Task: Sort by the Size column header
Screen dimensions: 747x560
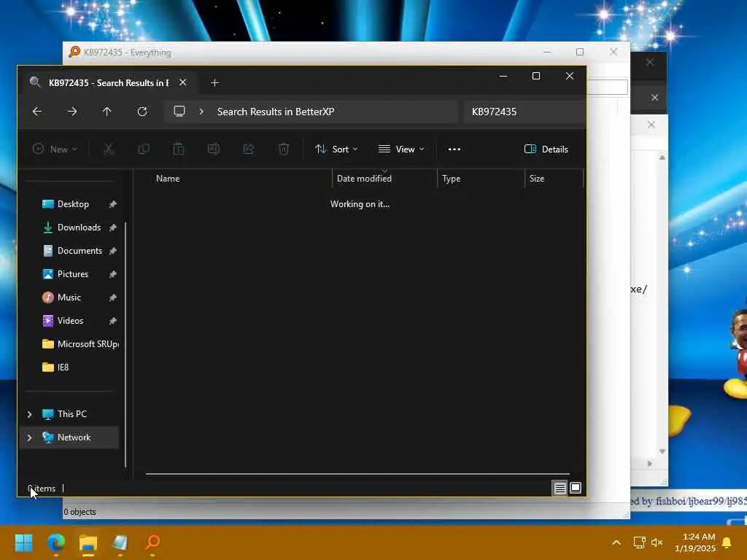Action: click(537, 179)
